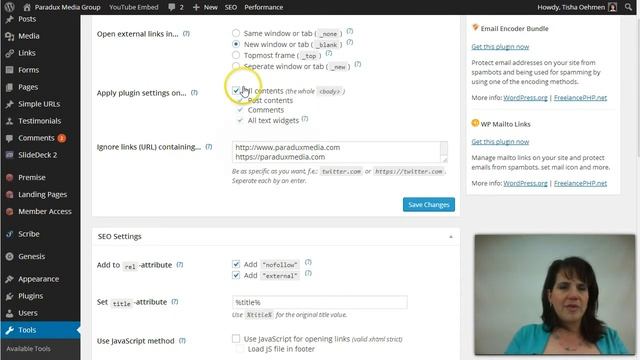The height and width of the screenshot is (360, 640).
Task: Click the Premise icon in sidebar
Action: pyautogui.click(x=9, y=178)
